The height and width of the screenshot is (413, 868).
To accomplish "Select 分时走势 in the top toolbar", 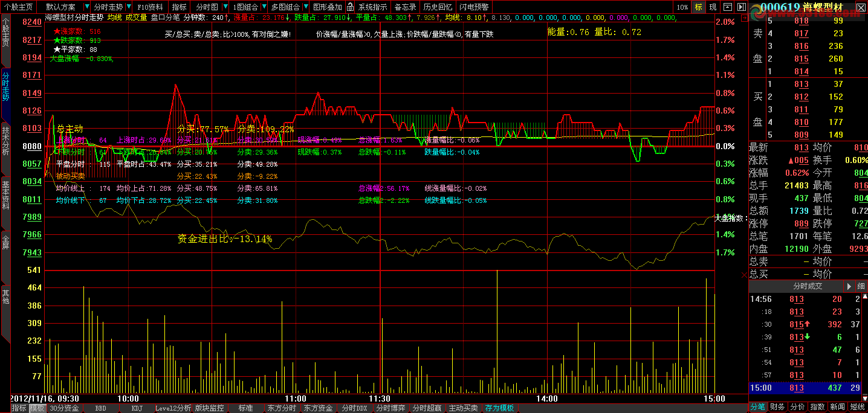I will pyautogui.click(x=108, y=7).
